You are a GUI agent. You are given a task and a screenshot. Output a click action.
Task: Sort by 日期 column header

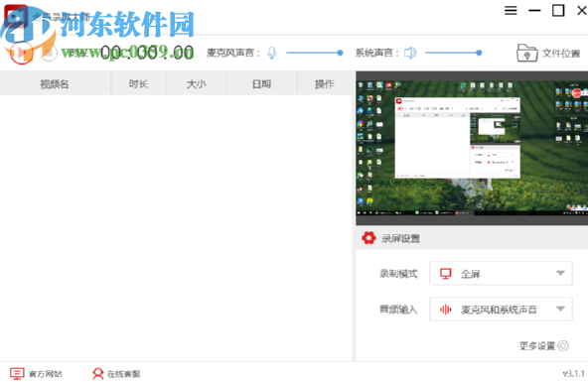261,84
